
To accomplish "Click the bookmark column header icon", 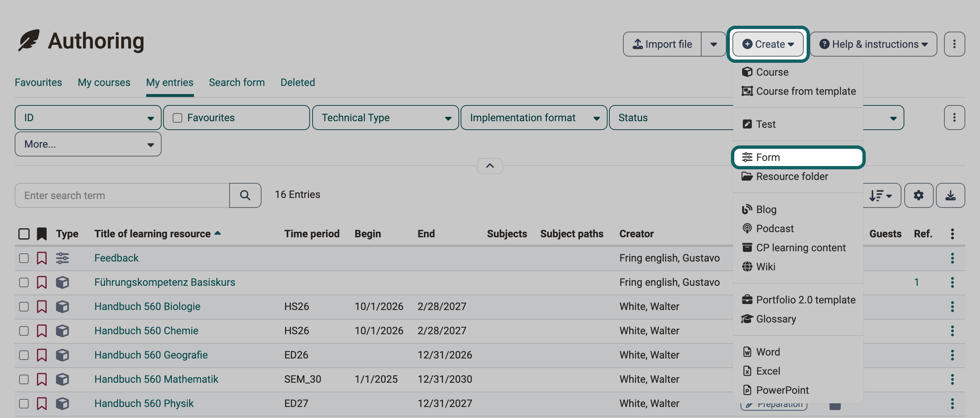I will point(42,234).
